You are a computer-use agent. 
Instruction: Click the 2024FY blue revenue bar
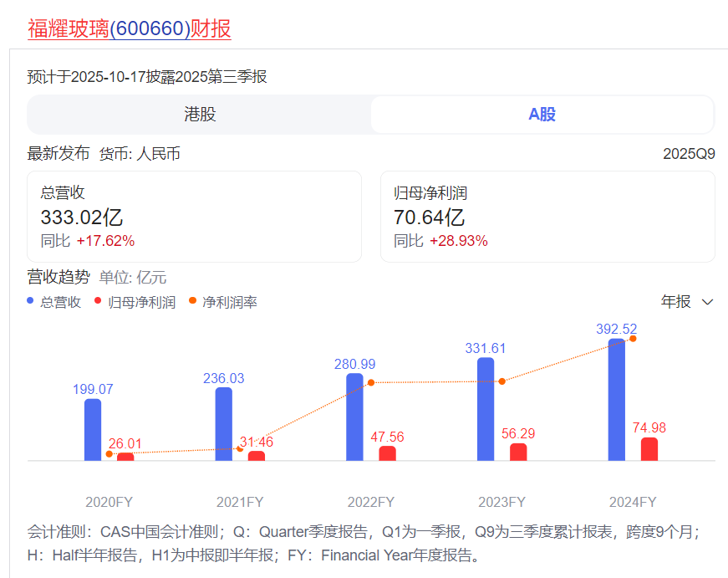click(x=617, y=400)
